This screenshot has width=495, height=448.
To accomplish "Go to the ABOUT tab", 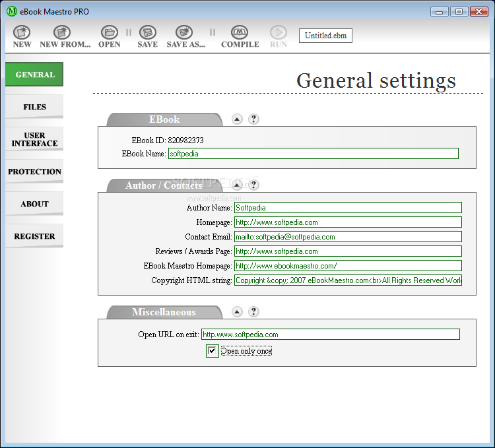I will (x=34, y=204).
